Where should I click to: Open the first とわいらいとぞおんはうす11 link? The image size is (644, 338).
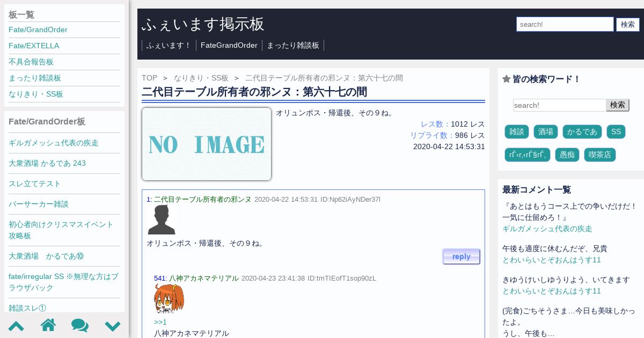(552, 260)
